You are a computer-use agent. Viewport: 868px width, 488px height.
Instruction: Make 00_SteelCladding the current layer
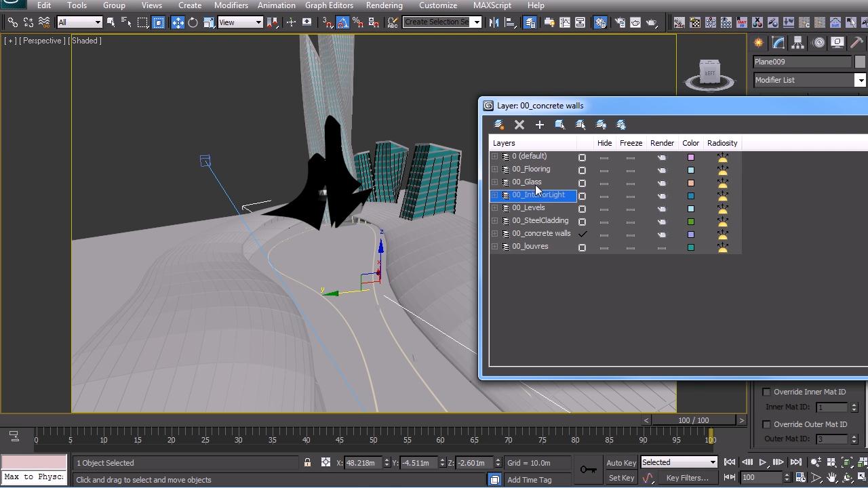(582, 222)
